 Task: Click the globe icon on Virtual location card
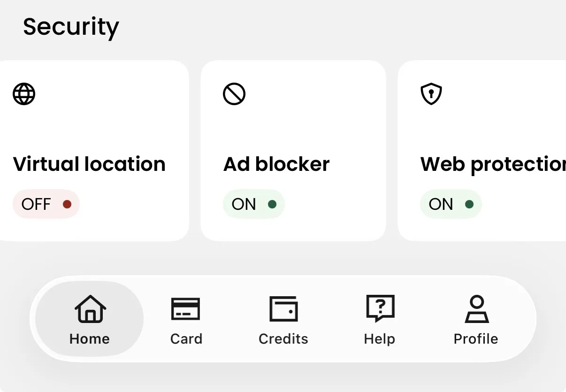(23, 93)
